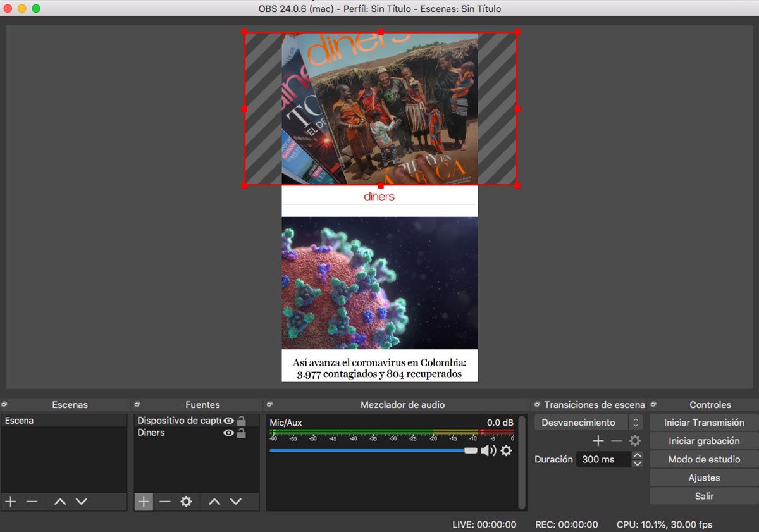Click the Mic/Aux volume slider
Screen dimensions: 759x532
373,450
